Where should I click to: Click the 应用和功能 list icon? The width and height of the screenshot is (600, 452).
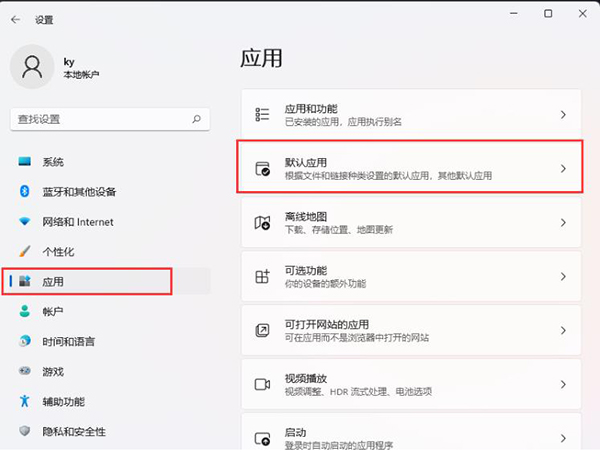coord(262,114)
